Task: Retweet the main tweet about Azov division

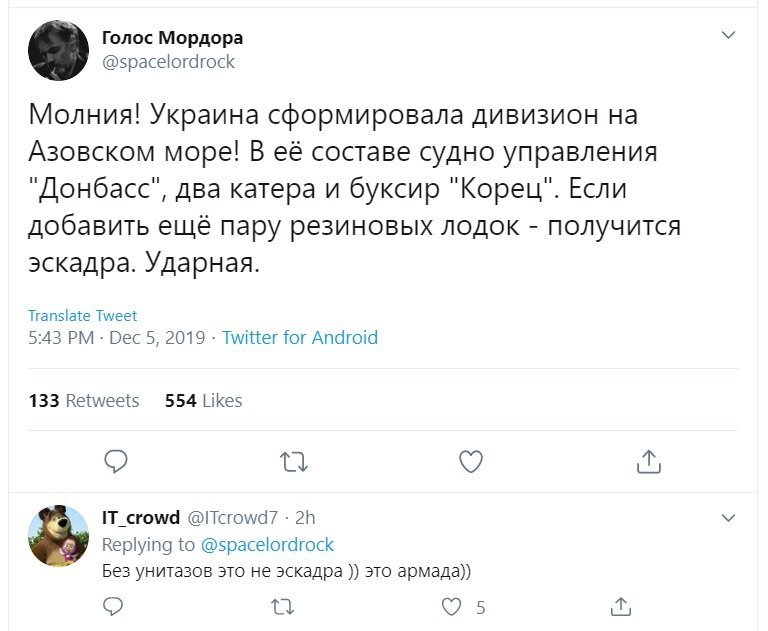Action: click(x=293, y=461)
